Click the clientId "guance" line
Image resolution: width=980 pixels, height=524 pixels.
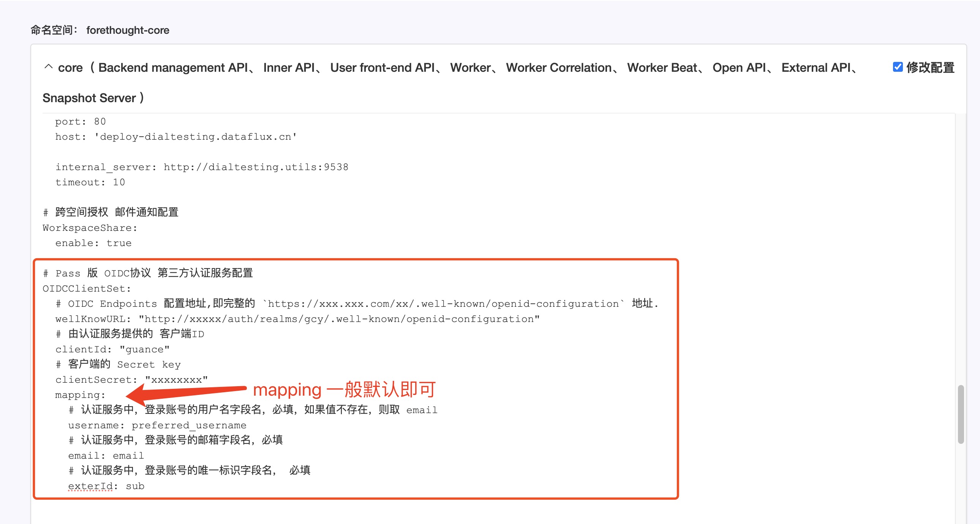[112, 349]
